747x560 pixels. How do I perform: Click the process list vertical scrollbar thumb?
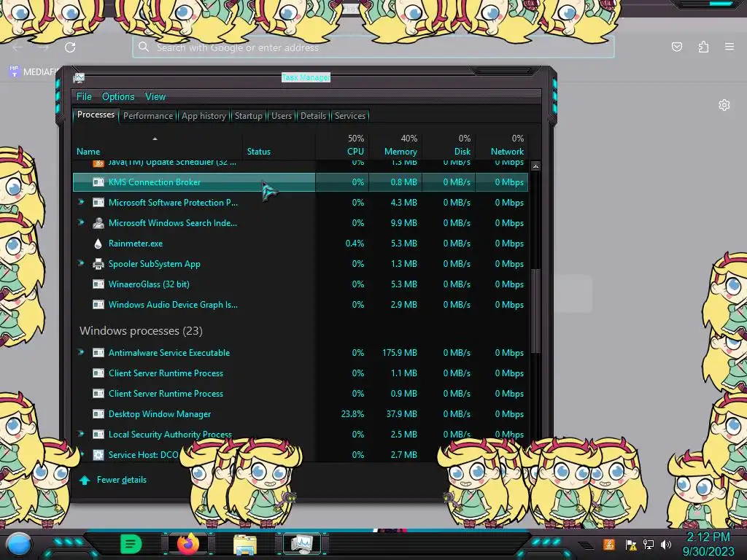(x=535, y=311)
